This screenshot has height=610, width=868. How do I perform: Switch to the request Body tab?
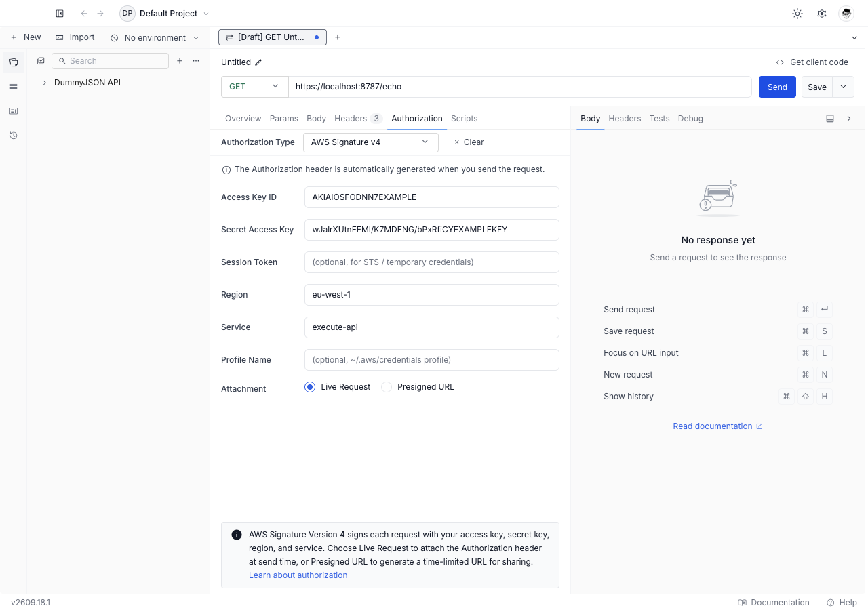click(x=316, y=119)
